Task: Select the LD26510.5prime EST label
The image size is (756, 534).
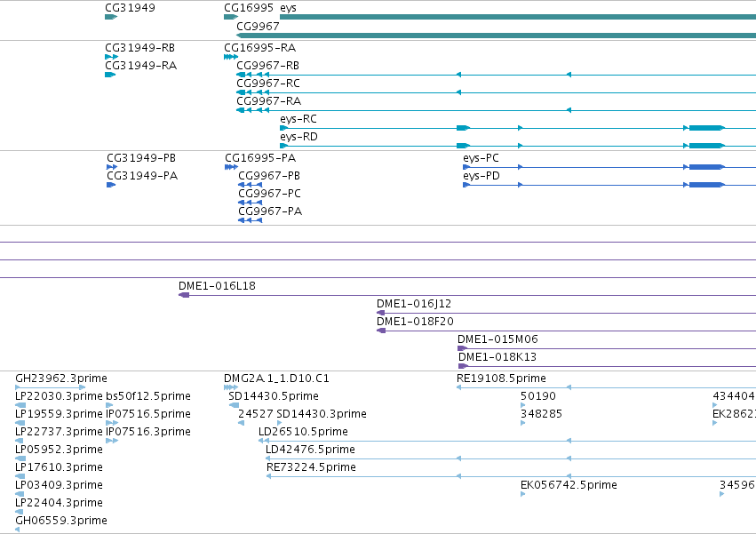Action: pos(303,431)
